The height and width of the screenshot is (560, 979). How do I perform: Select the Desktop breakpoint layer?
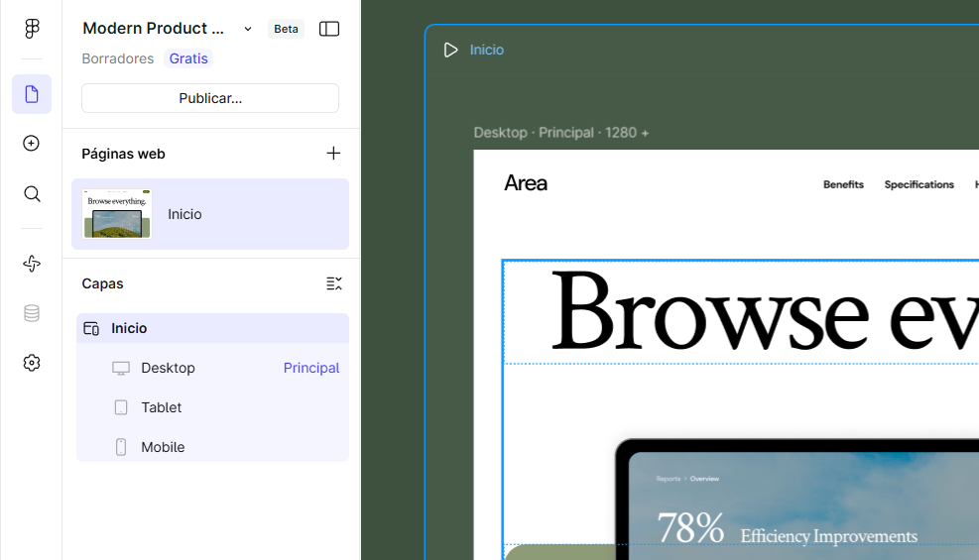click(168, 368)
